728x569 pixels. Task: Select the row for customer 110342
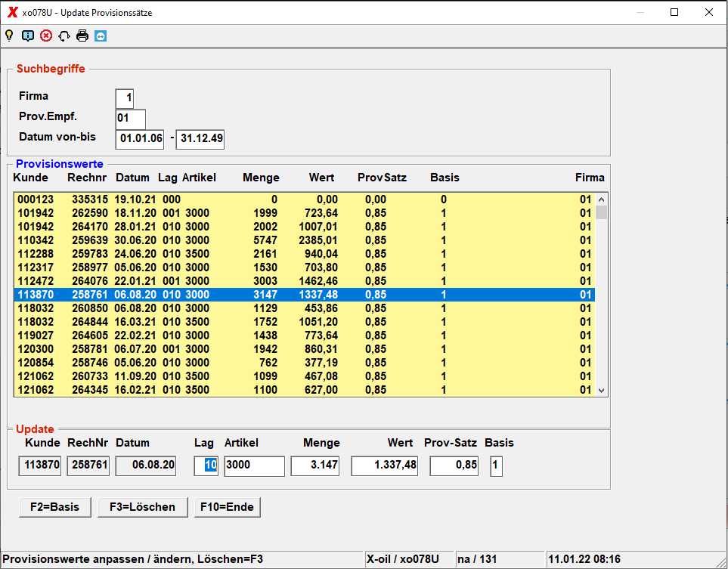tap(305, 240)
